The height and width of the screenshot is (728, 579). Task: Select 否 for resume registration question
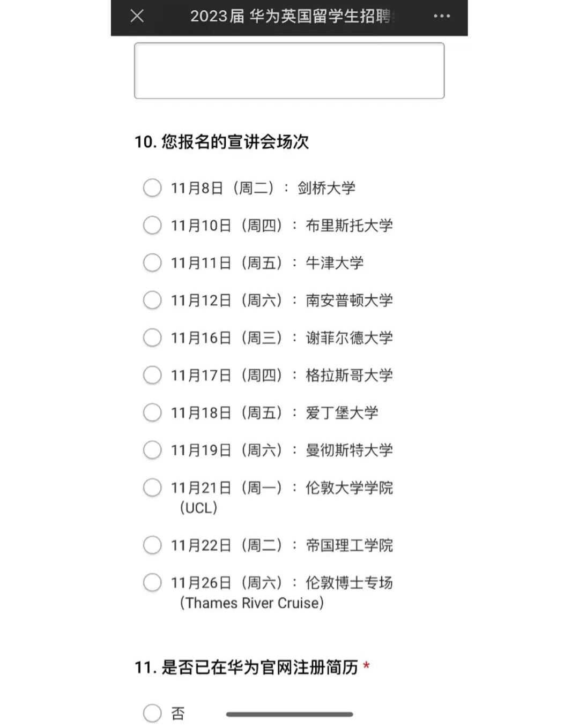(x=152, y=714)
